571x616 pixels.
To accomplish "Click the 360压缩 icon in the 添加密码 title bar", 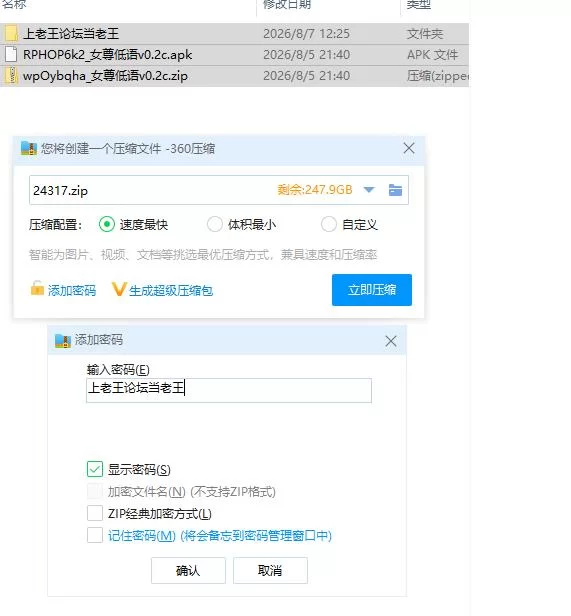I will (63, 341).
